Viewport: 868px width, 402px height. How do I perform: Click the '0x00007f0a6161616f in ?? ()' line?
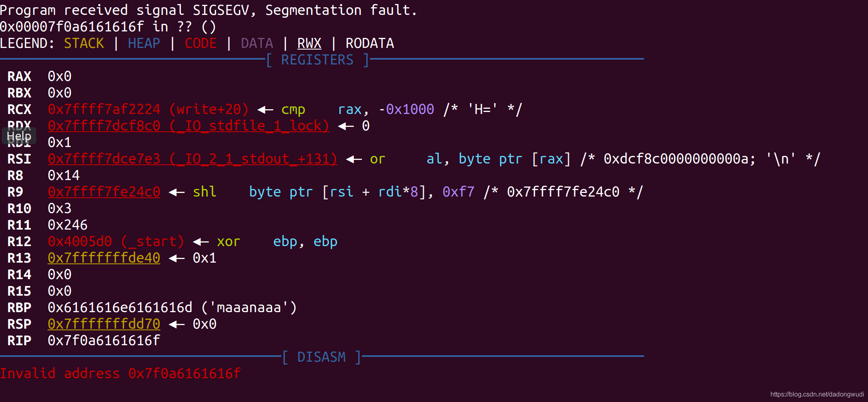pyautogui.click(x=108, y=27)
